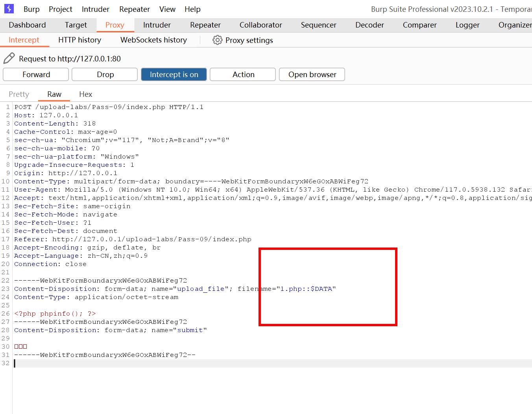Viewport: 532px width, 414px height.
Task: Click the User-Agent header line
Action: coord(273,190)
